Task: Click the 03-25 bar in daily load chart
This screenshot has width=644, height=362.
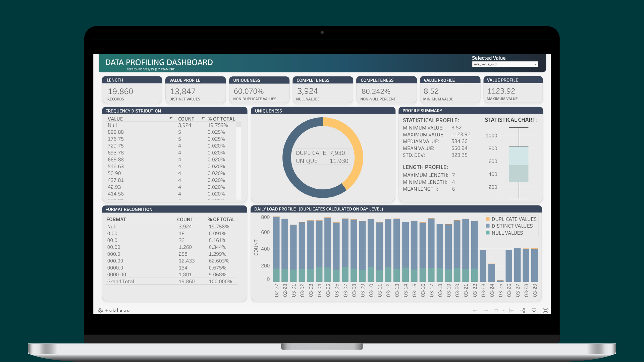Action: [x=500, y=281]
